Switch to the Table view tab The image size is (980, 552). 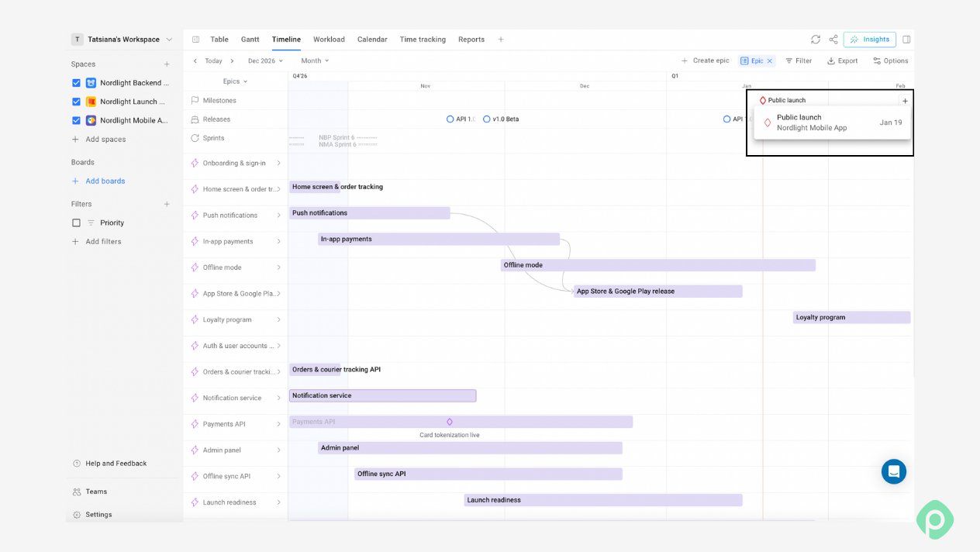click(x=219, y=40)
